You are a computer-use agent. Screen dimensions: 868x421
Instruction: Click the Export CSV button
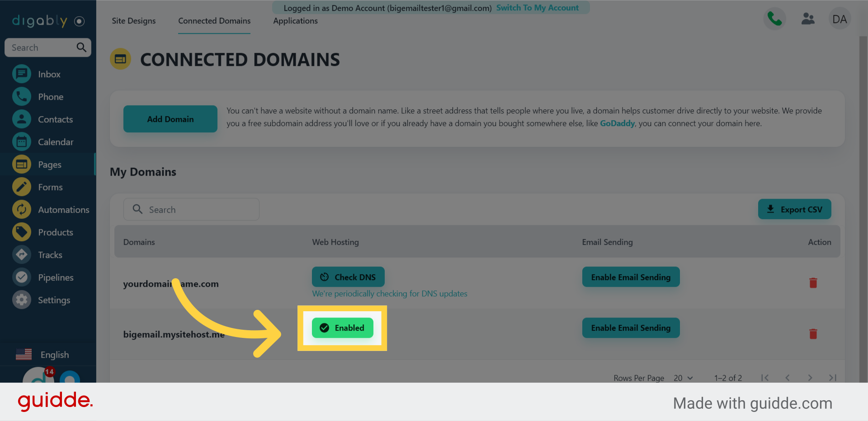(795, 209)
